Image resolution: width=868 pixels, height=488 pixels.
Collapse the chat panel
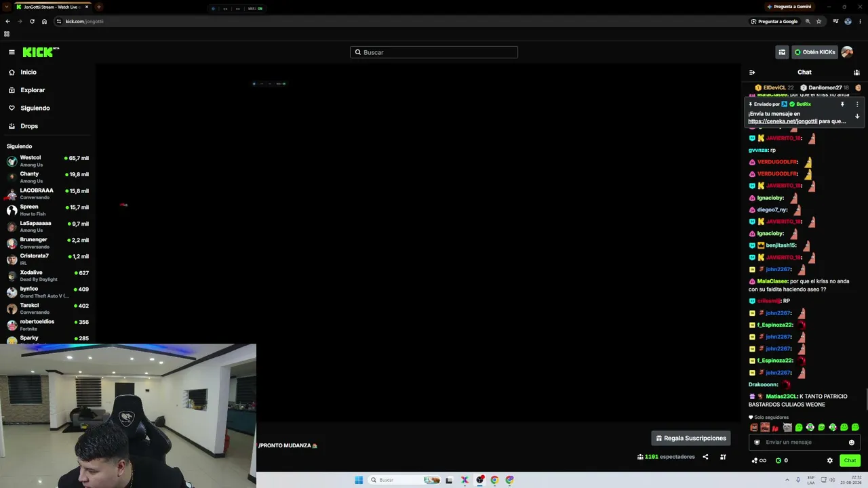coord(752,73)
